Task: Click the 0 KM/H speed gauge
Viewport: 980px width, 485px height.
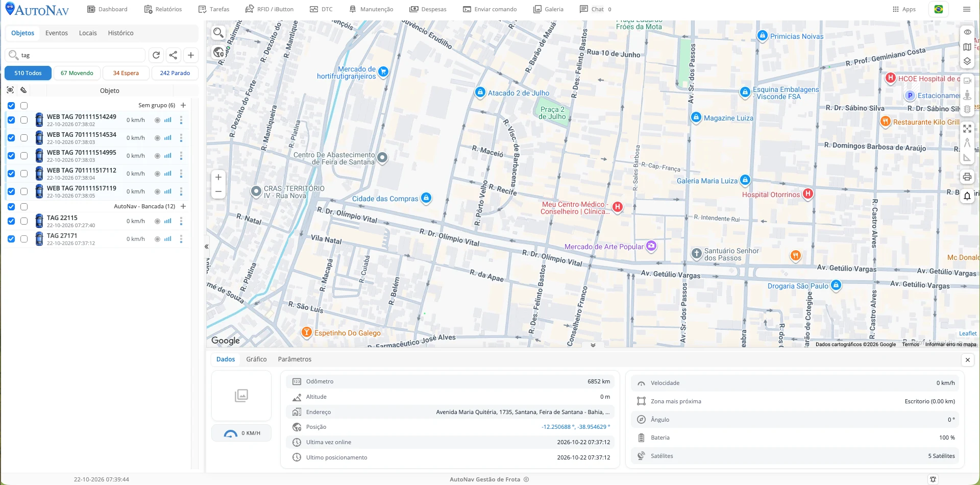Action: point(241,433)
